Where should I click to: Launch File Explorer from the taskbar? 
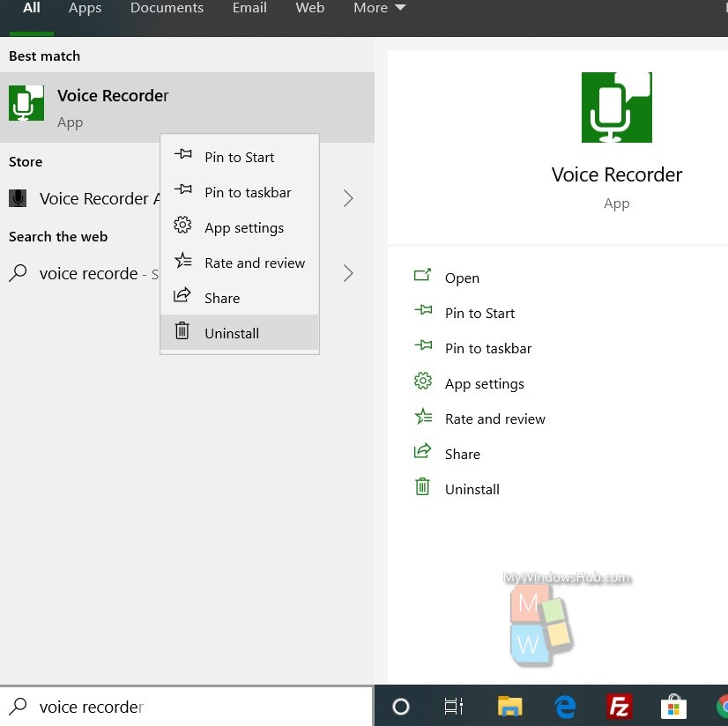pyautogui.click(x=509, y=707)
